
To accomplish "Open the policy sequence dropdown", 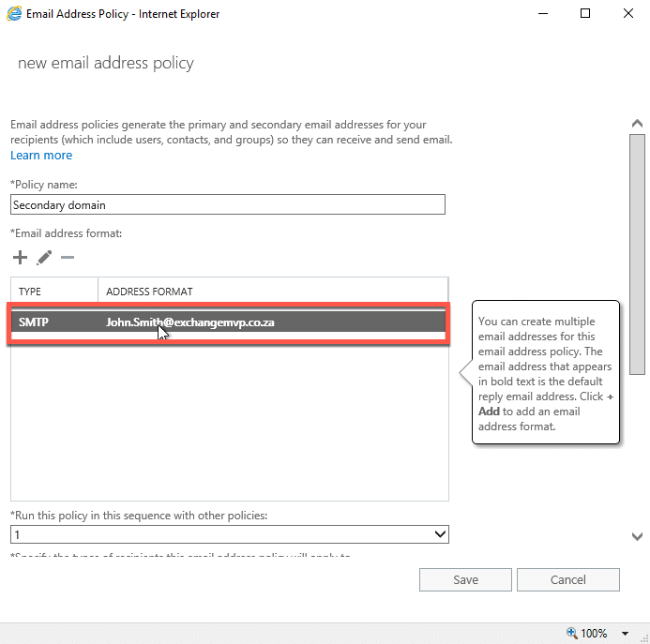I will pos(229,534).
